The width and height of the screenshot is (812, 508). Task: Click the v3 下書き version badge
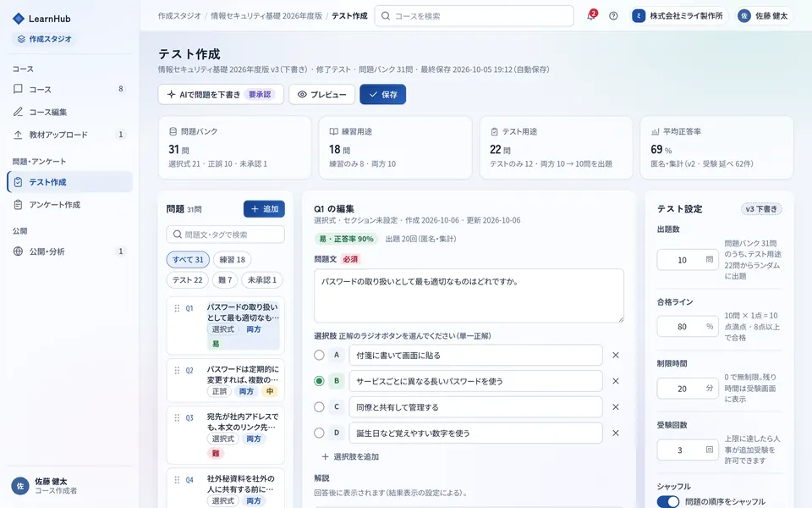760,209
